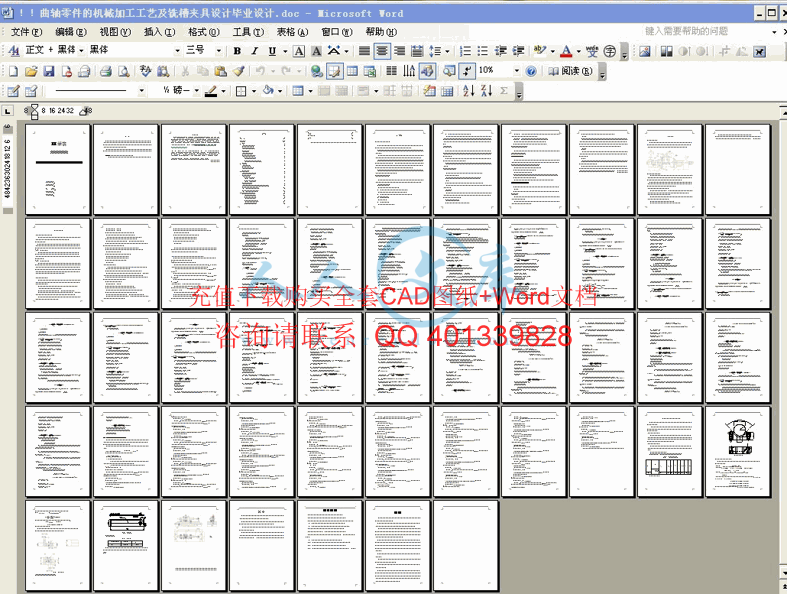Toggle the Show/Hide formatting marks button
The image size is (787, 594).
(x=467, y=71)
